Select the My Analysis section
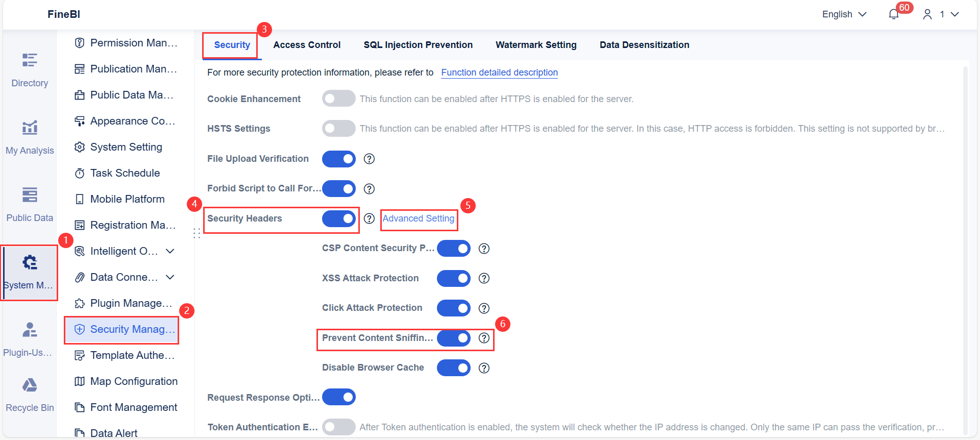980x440 pixels. (x=29, y=136)
